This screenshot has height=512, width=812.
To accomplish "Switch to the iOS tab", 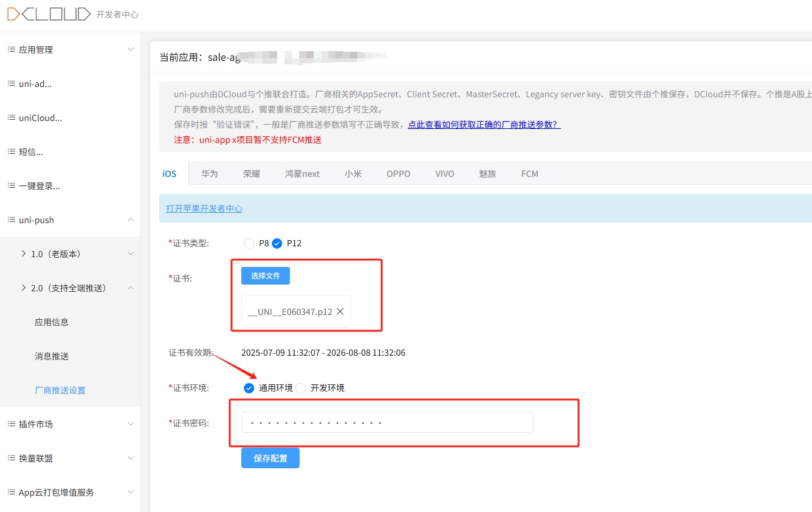I will pos(169,173).
